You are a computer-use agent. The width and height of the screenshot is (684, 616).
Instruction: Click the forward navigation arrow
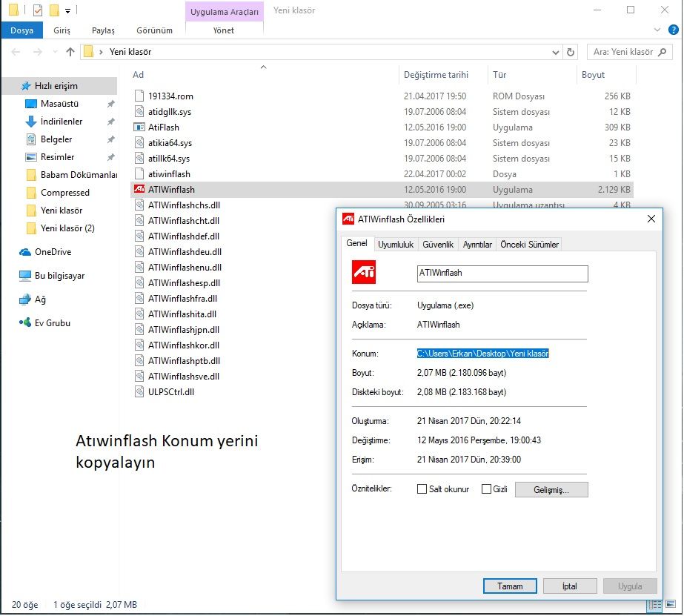[38, 52]
